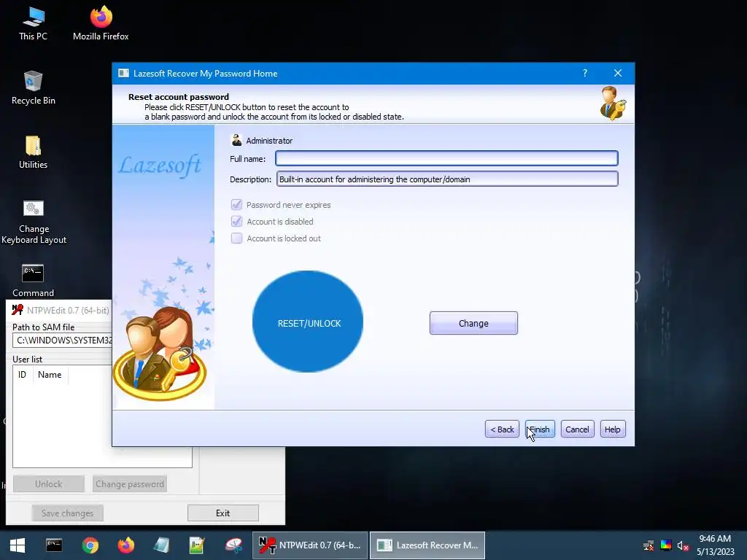Go back with the < Back button
The height and width of the screenshot is (560, 747).
[x=502, y=429]
